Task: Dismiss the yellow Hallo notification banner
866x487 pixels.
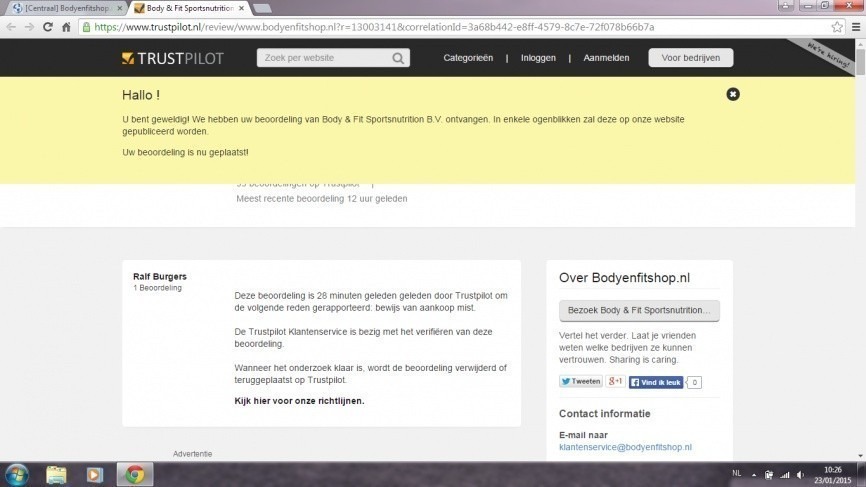Action: click(733, 94)
